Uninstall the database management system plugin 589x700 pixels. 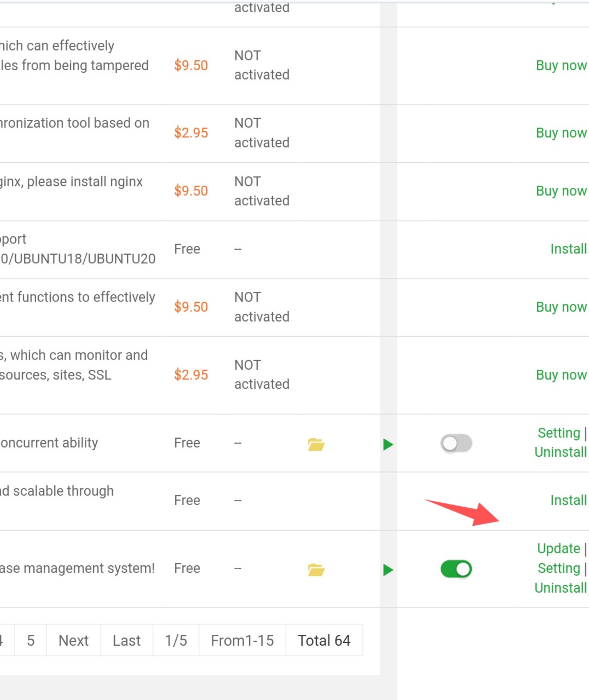click(560, 588)
